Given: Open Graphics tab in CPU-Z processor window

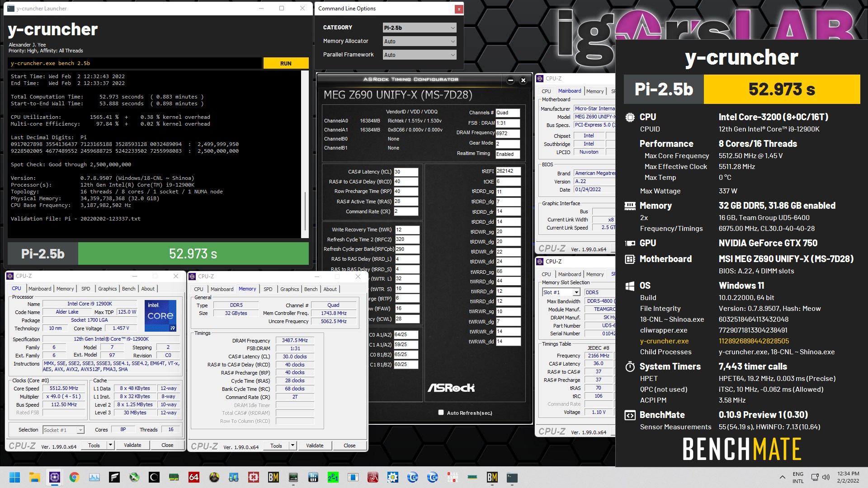Looking at the screenshot, I should point(107,289).
